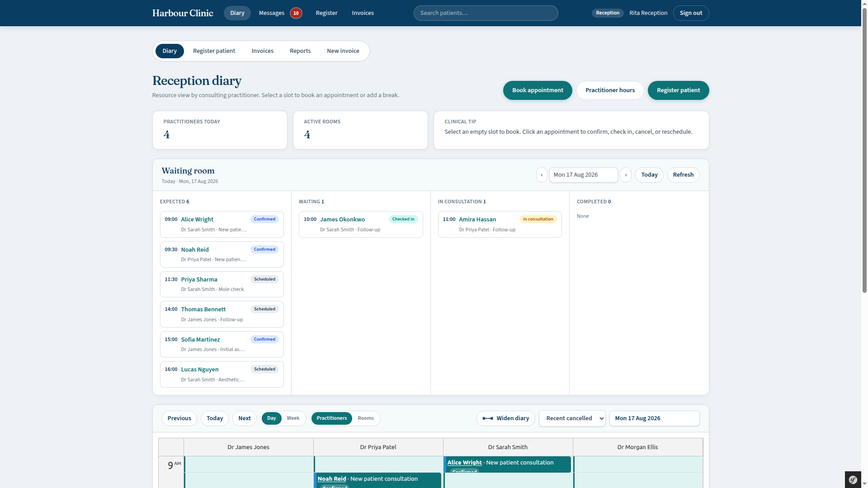Open the Recent cancelled dropdown
The width and height of the screenshot is (868, 488).
(x=572, y=418)
